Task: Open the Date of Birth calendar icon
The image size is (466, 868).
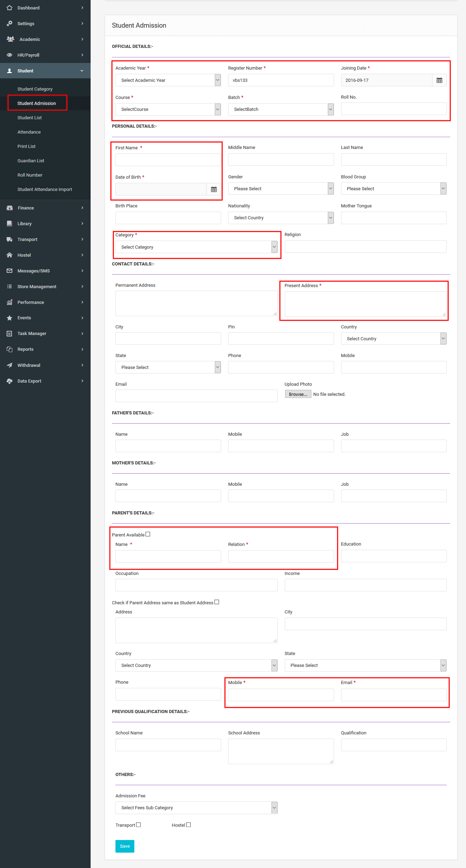Action: point(214,189)
